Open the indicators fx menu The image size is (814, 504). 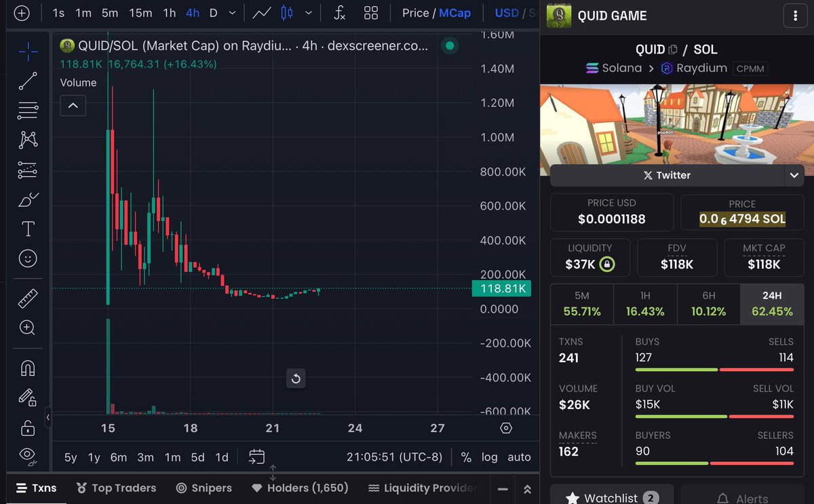tap(340, 13)
